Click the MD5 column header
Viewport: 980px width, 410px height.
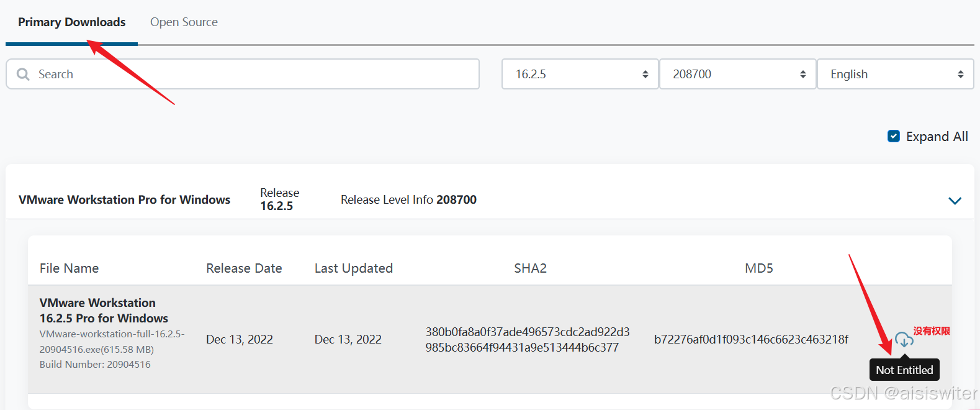[759, 268]
